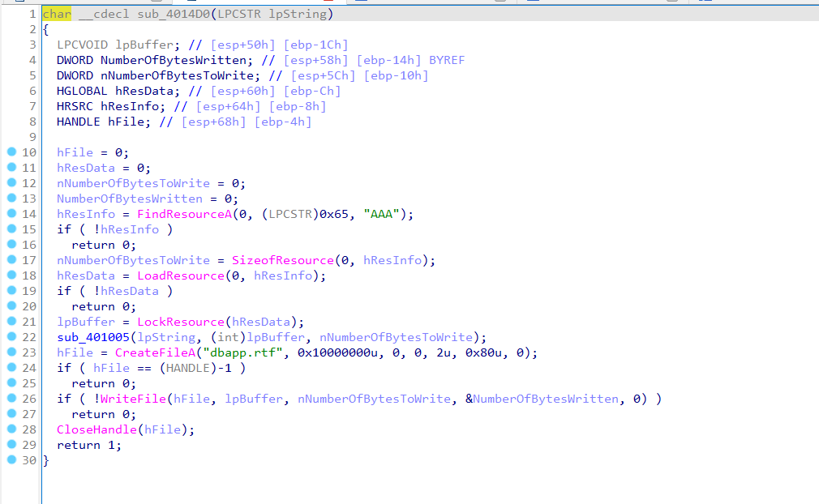Image resolution: width=819 pixels, height=504 pixels.
Task: Toggle breakpoint dot on line 10
Action: coord(11,152)
